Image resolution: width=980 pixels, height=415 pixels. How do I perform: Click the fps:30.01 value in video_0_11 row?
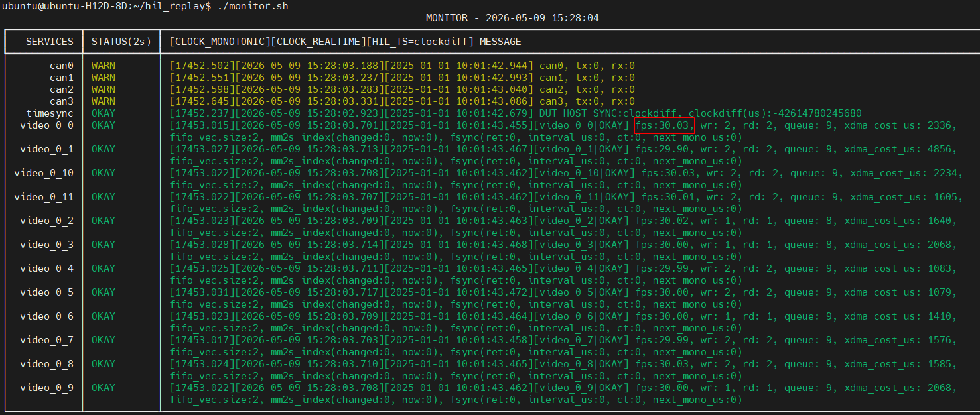[669, 197]
